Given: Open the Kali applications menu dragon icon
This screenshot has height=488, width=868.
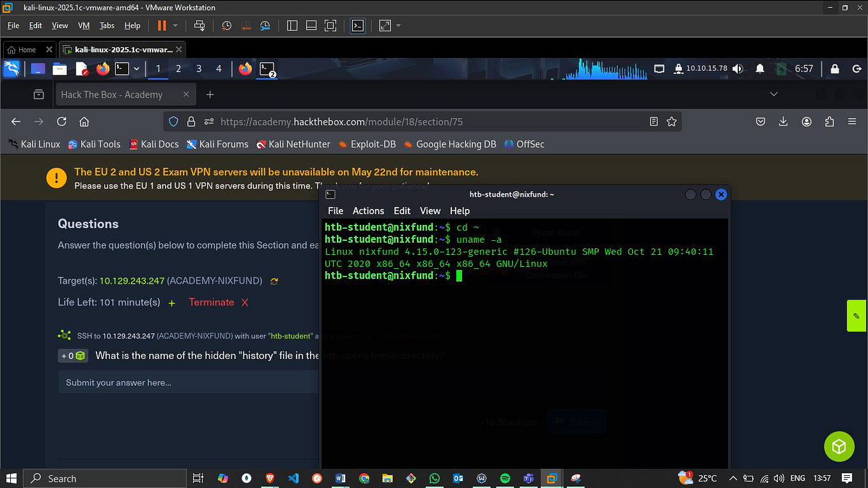Looking at the screenshot, I should [x=12, y=68].
